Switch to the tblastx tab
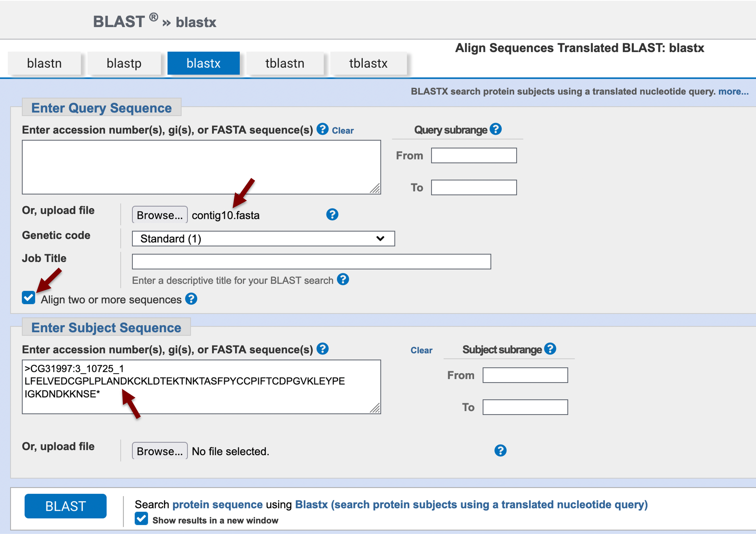The height and width of the screenshot is (534, 756). coord(368,63)
